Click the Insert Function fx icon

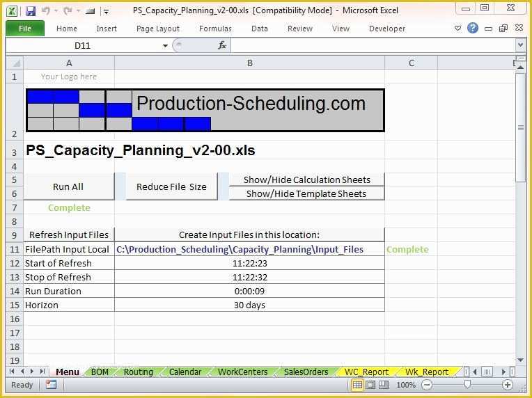(222, 45)
